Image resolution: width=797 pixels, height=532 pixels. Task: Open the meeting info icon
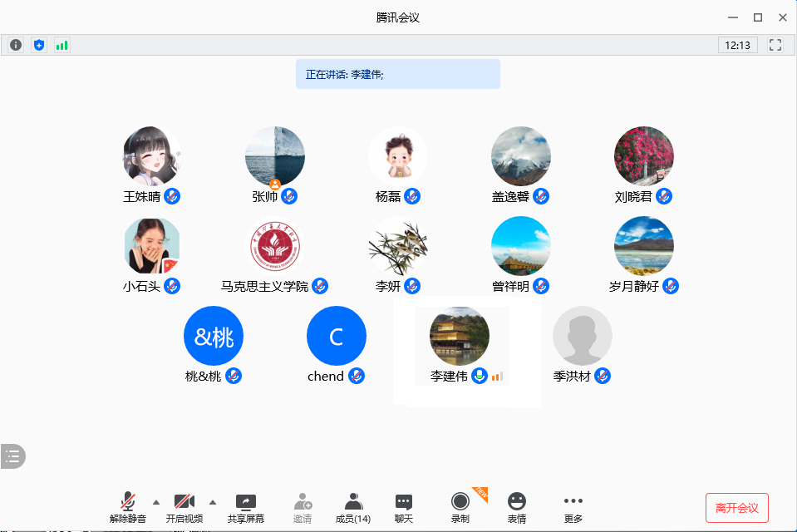pyautogui.click(x=16, y=45)
